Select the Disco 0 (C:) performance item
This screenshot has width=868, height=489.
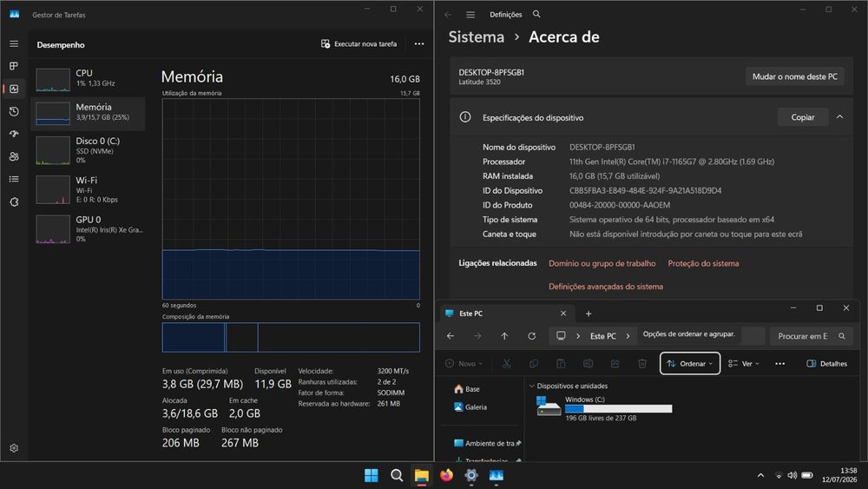89,150
